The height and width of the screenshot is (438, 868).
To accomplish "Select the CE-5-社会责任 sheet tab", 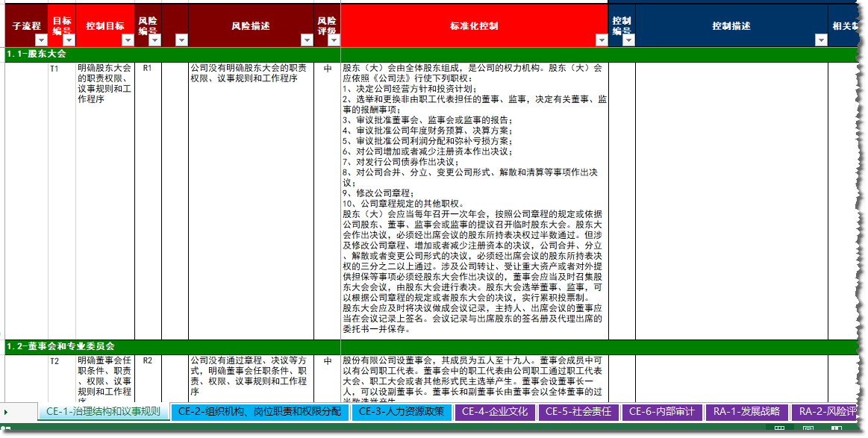I will [578, 411].
